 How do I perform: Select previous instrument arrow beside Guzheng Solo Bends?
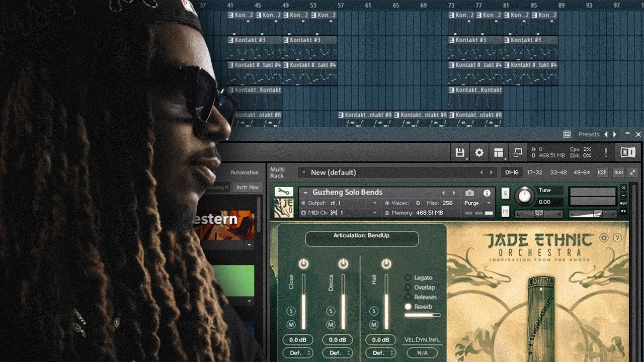click(x=443, y=193)
